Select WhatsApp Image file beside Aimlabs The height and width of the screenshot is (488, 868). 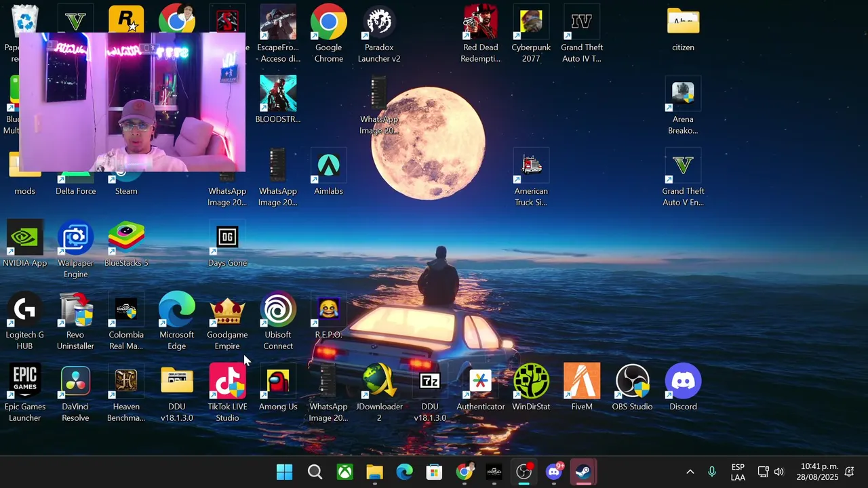[278, 178]
